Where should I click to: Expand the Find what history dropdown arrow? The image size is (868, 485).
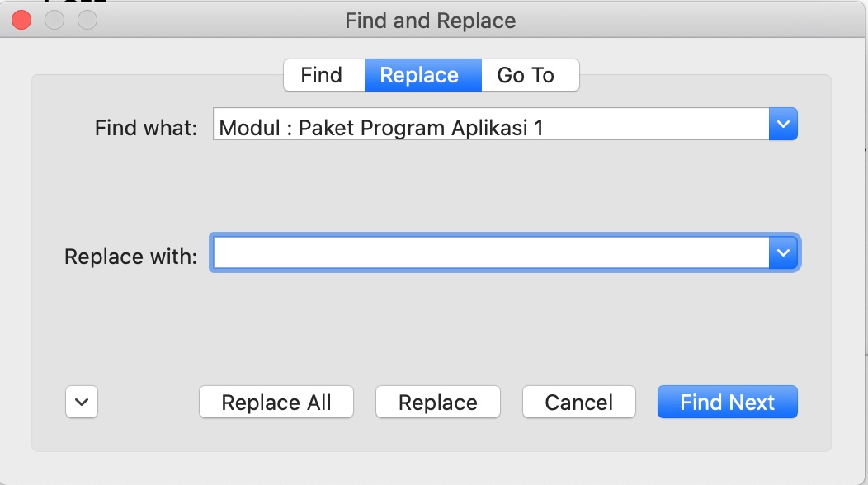pos(783,125)
